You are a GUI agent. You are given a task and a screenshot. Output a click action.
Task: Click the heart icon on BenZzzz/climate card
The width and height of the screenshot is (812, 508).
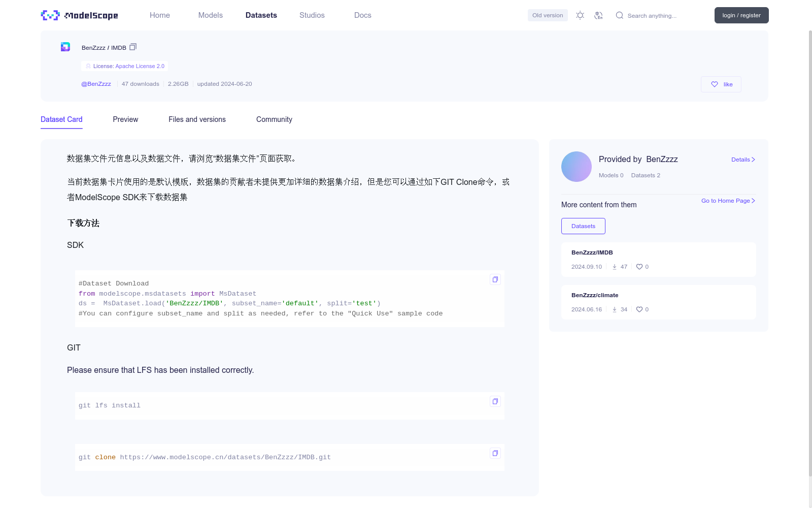pyautogui.click(x=639, y=309)
